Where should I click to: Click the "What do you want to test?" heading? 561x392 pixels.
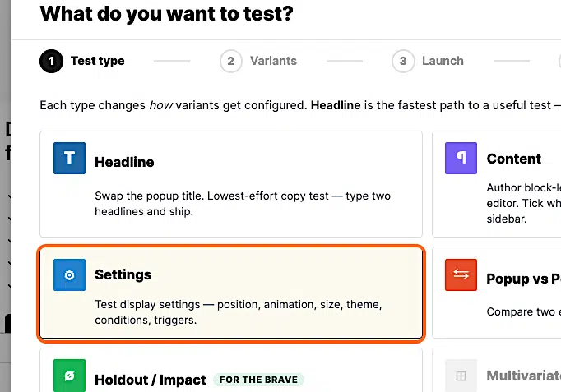coord(166,14)
